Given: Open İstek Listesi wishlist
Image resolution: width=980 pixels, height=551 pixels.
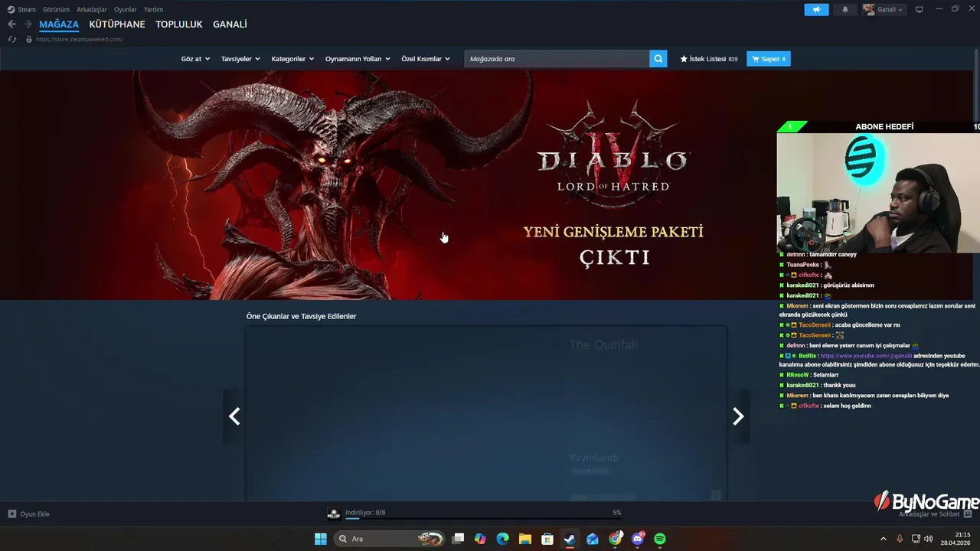Looking at the screenshot, I should pyautogui.click(x=709, y=59).
